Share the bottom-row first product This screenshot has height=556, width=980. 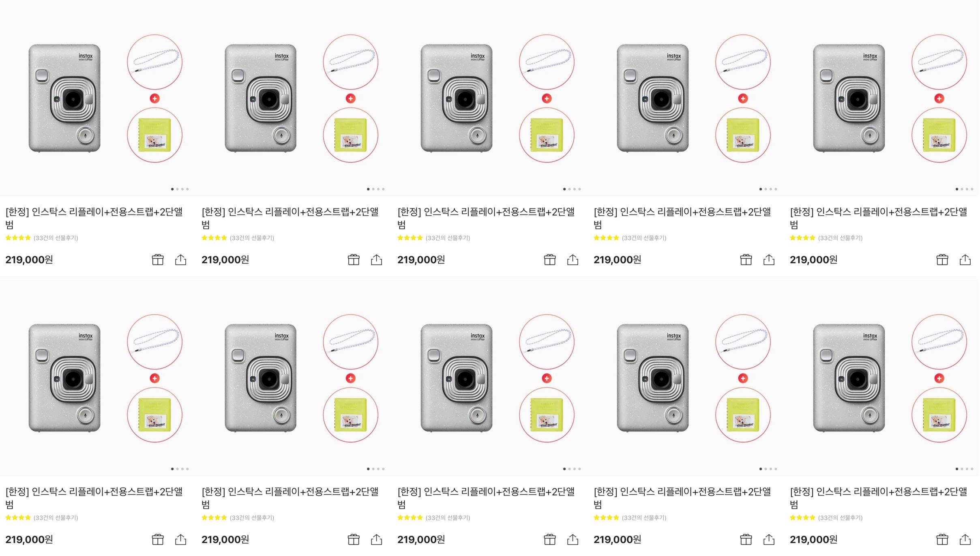click(x=180, y=539)
